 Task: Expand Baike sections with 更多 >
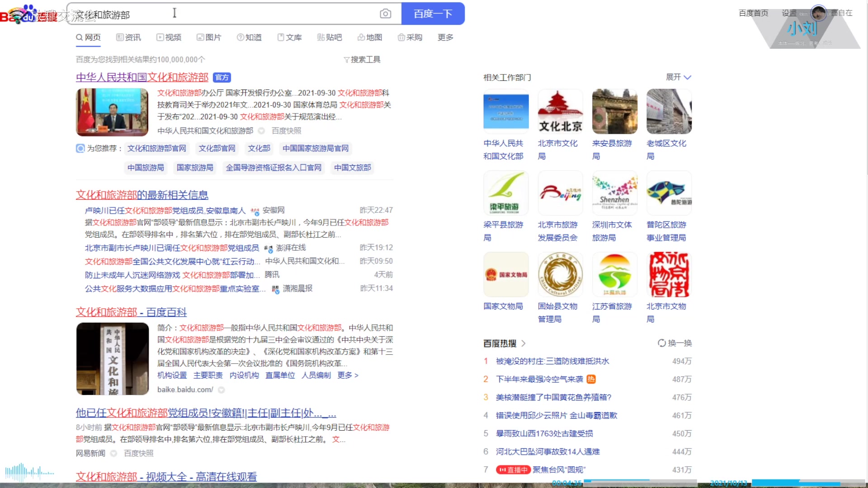(x=348, y=375)
